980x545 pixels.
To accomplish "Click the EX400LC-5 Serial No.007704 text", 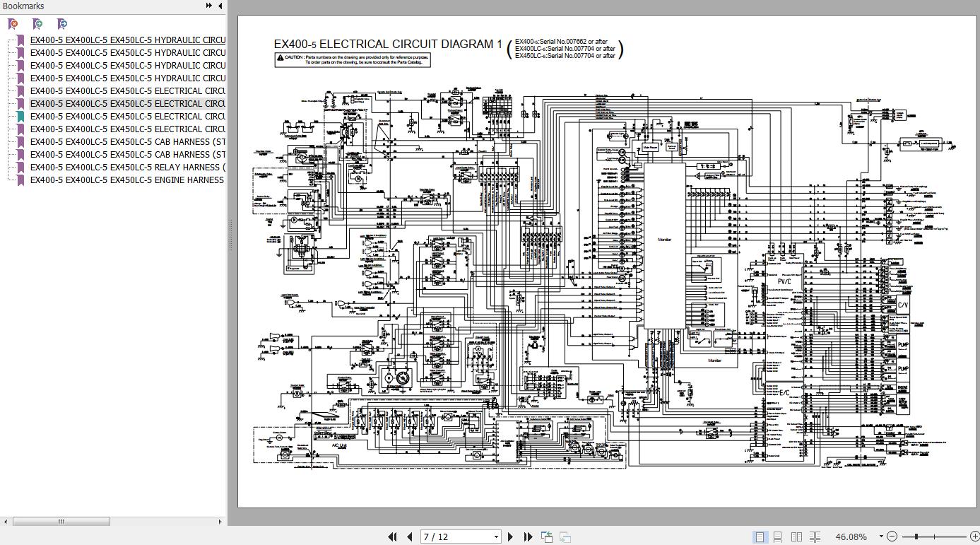I will point(565,49).
